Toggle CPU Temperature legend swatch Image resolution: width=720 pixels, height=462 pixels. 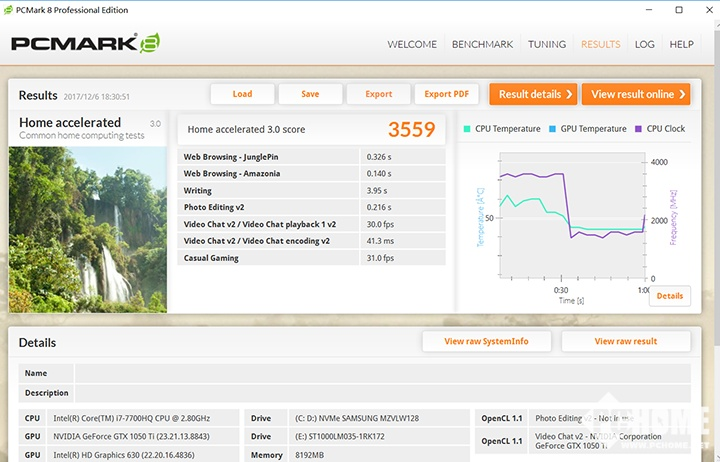point(467,129)
